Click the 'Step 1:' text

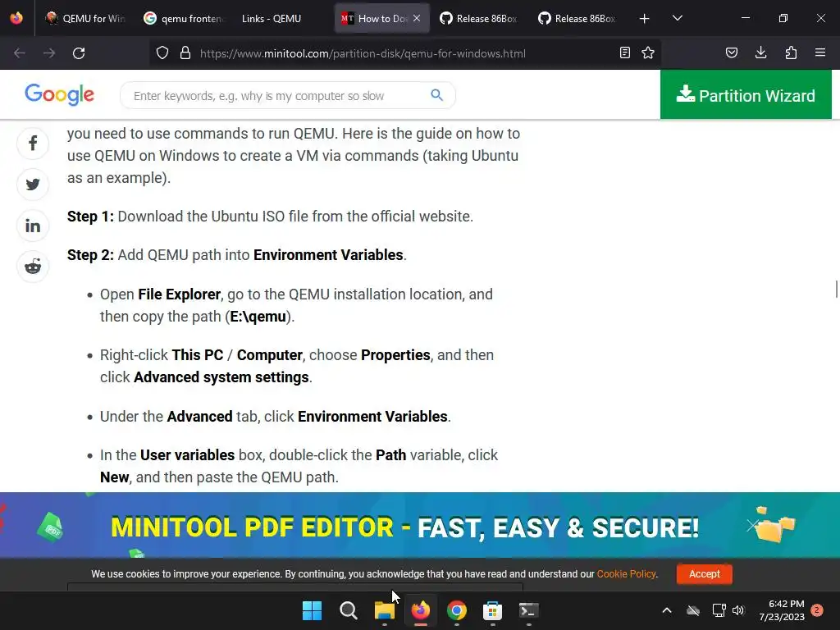pos(90,217)
